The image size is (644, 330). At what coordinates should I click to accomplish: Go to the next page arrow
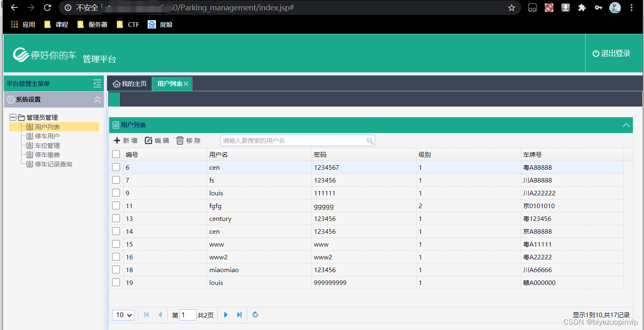point(226,315)
